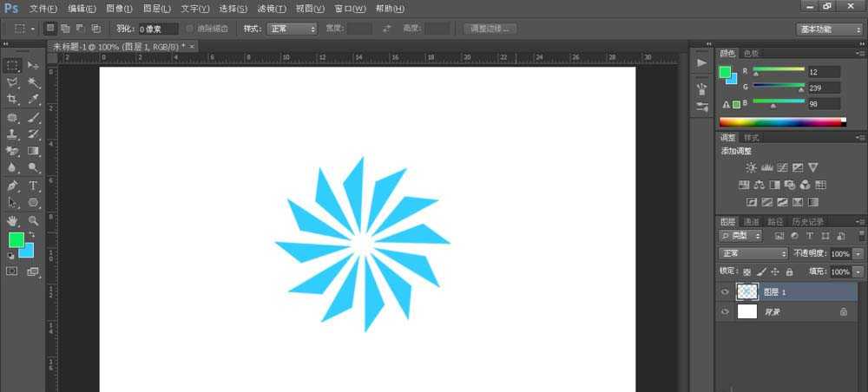
Task: Select the Zoom tool
Action: tap(33, 220)
